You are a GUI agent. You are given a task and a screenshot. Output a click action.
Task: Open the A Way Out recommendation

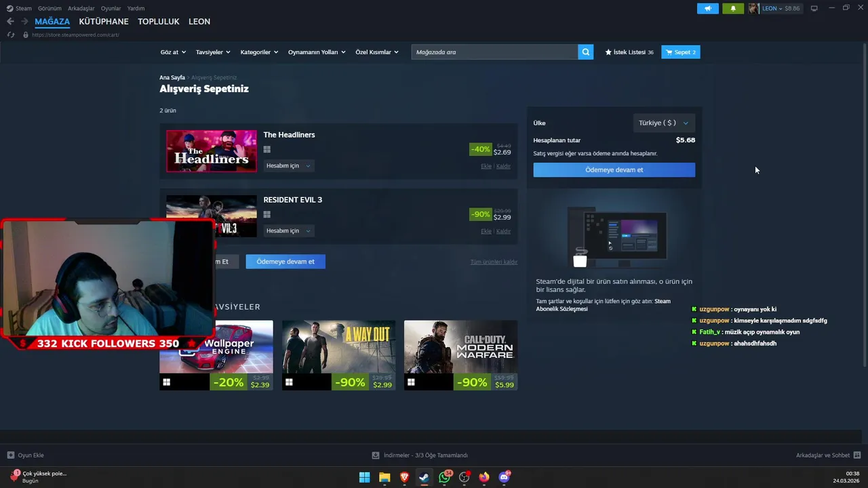pos(338,355)
